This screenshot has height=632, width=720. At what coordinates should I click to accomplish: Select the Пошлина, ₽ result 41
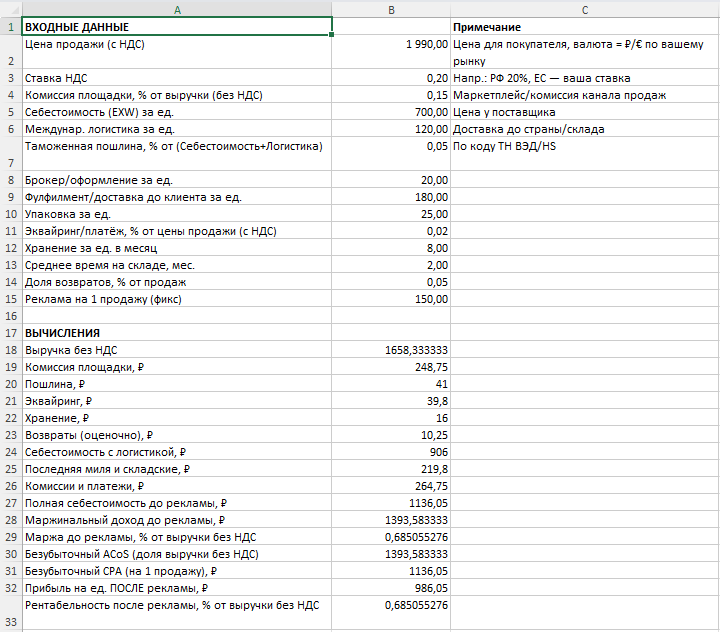[x=391, y=384]
